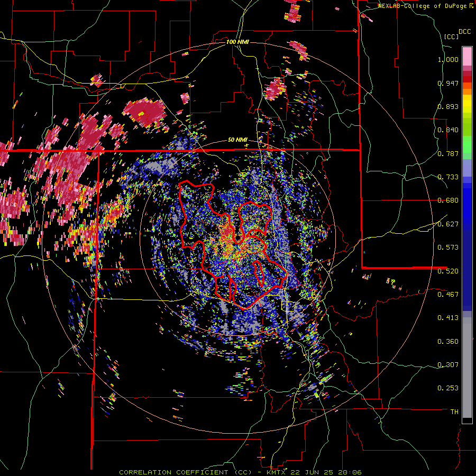The image size is (476, 476).
Task: Click the 0.840 scale value
Action: pyautogui.click(x=448, y=130)
